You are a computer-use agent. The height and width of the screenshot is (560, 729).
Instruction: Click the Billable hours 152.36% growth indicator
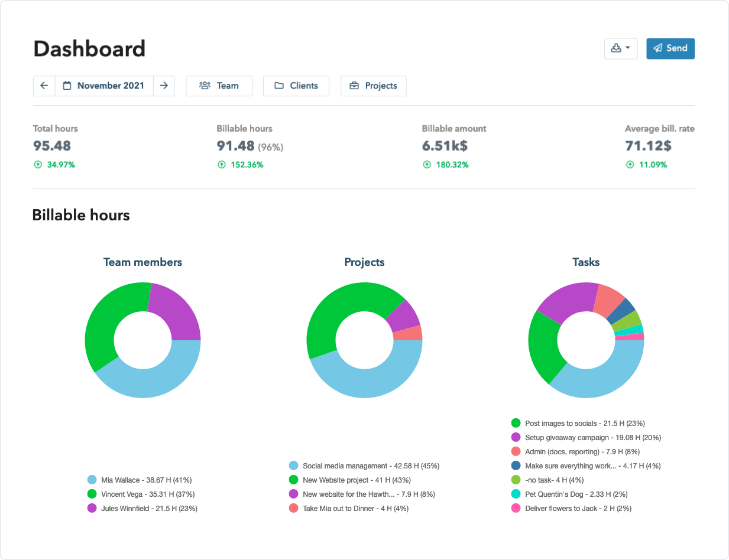point(240,164)
